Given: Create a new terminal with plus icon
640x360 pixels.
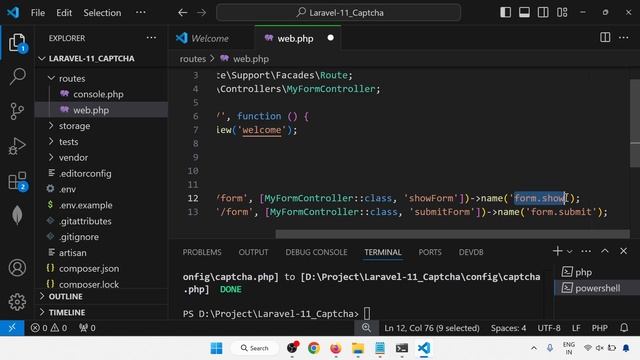Looking at the screenshot, I should (557, 251).
